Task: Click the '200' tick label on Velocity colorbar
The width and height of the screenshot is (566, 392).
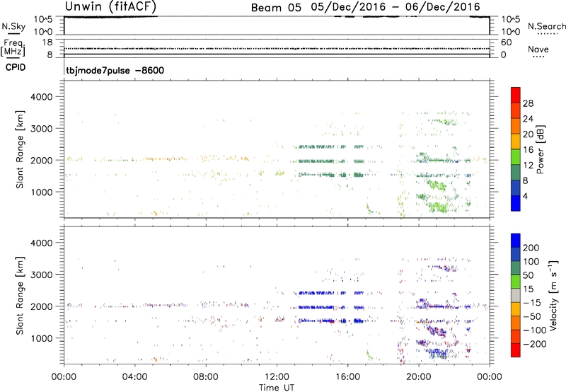Action: coord(531,248)
